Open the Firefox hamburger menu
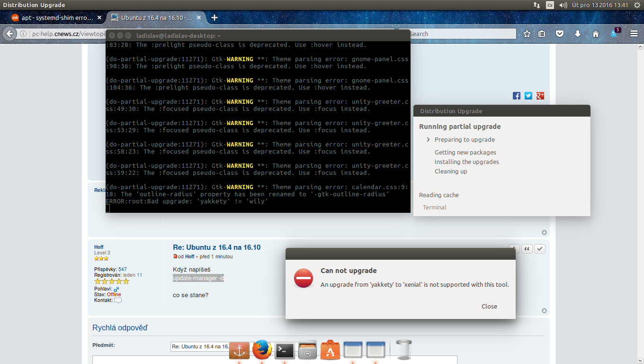The image size is (644, 364). (x=634, y=34)
